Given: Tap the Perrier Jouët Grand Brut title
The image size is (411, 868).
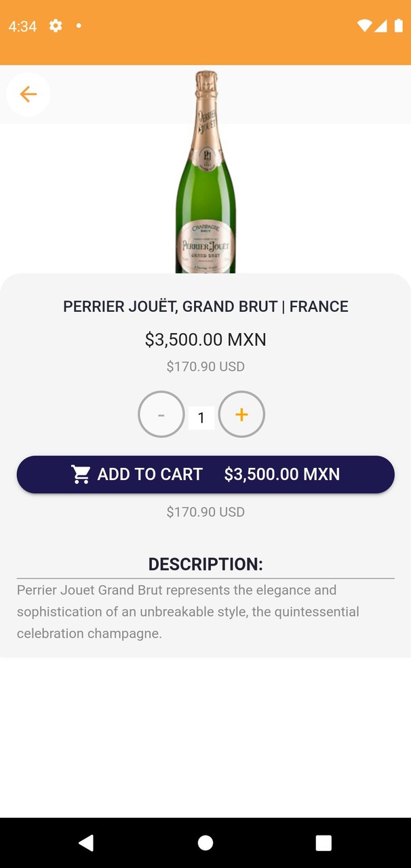Looking at the screenshot, I should point(206,307).
